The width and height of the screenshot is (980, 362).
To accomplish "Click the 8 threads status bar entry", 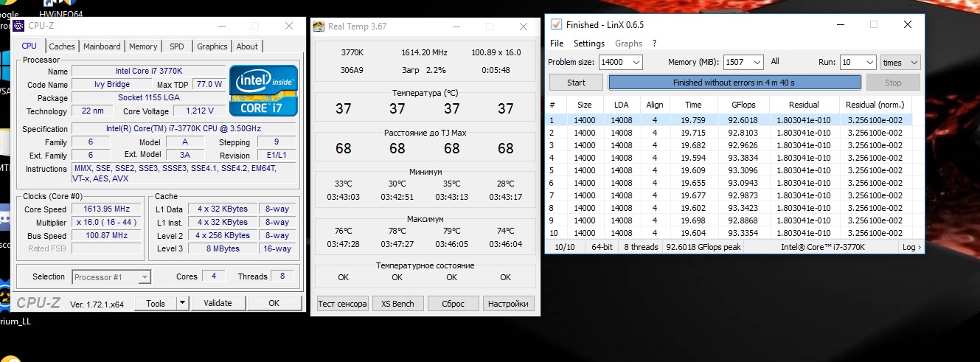I will pyautogui.click(x=641, y=247).
